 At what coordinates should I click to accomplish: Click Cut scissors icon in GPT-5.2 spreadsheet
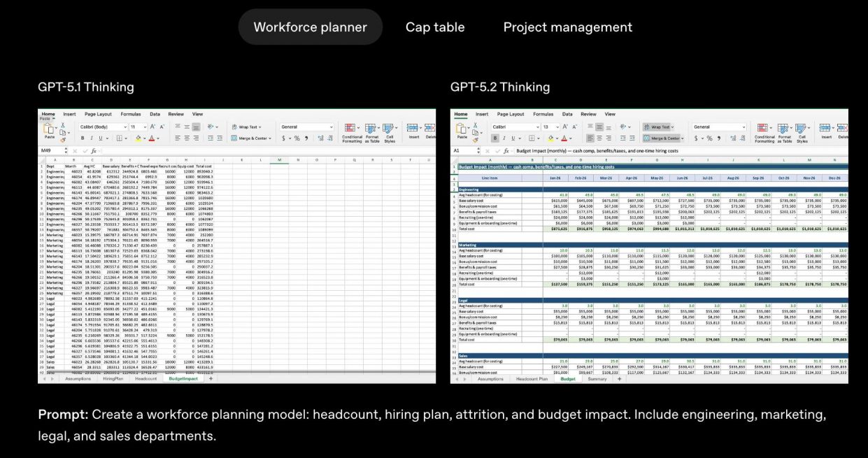[476, 125]
